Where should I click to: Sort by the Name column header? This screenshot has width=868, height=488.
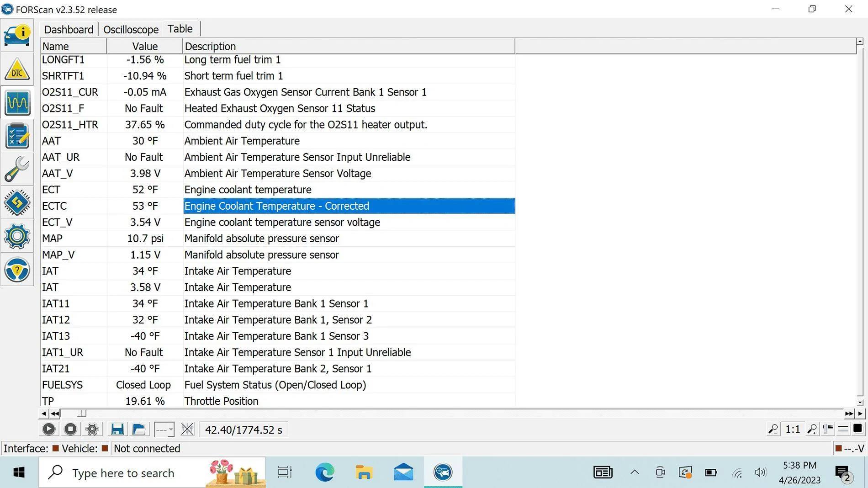tap(74, 46)
